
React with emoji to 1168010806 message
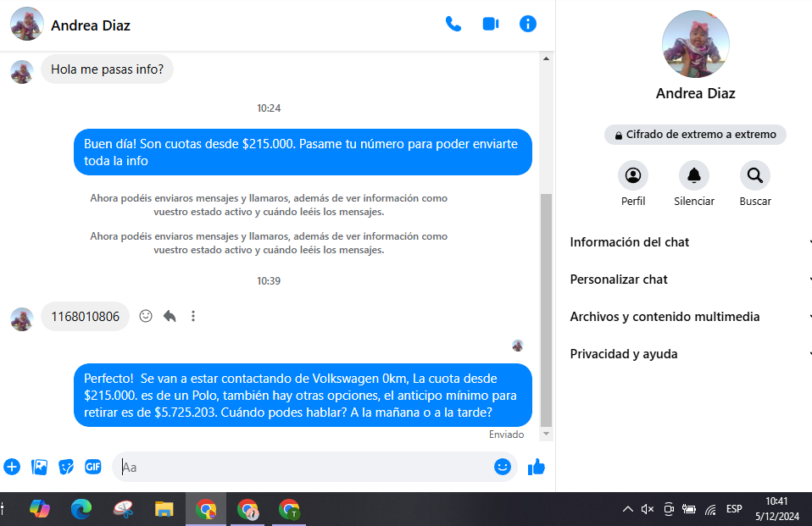(x=146, y=316)
